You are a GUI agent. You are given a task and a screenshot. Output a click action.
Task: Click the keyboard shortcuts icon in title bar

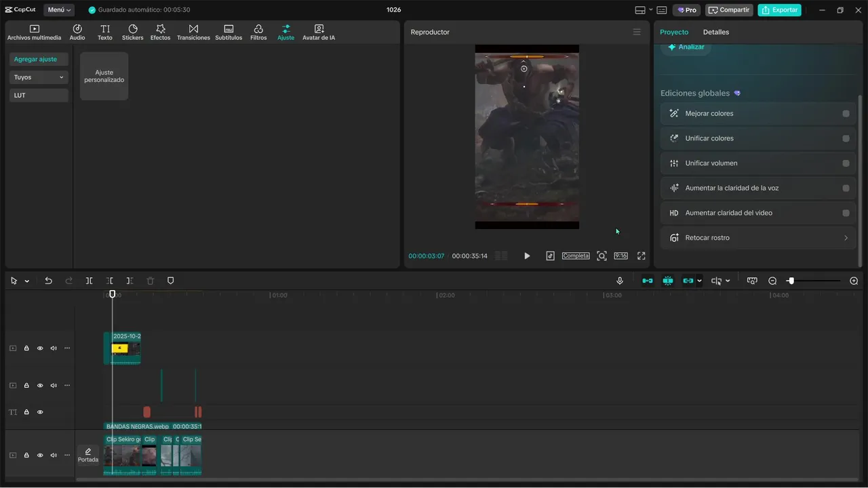[662, 10]
